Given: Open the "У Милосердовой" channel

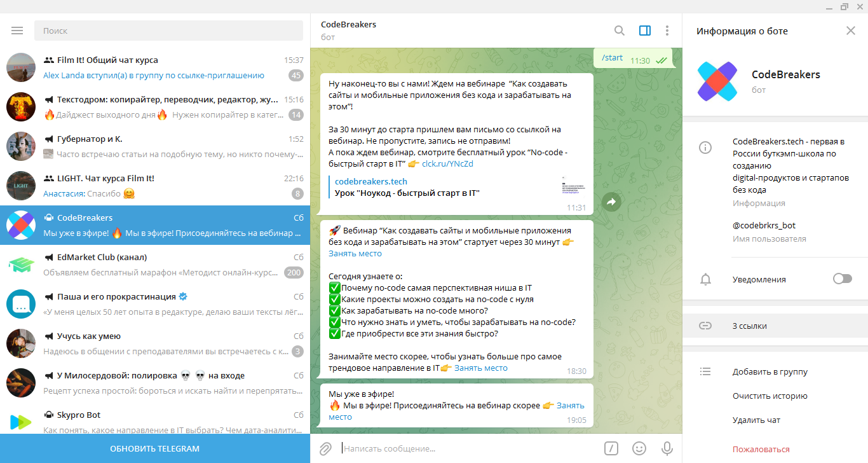Looking at the screenshot, I should (x=155, y=383).
